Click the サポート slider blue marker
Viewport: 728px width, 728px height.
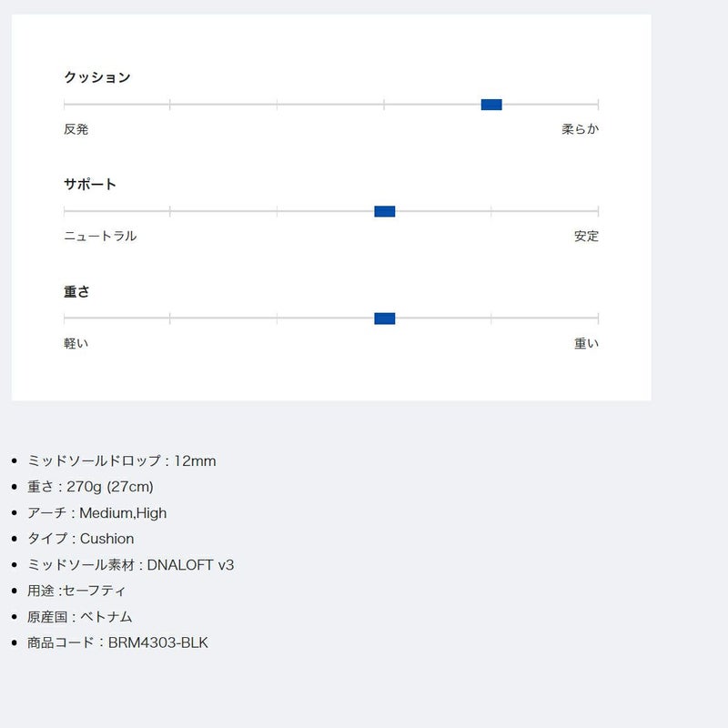click(385, 212)
